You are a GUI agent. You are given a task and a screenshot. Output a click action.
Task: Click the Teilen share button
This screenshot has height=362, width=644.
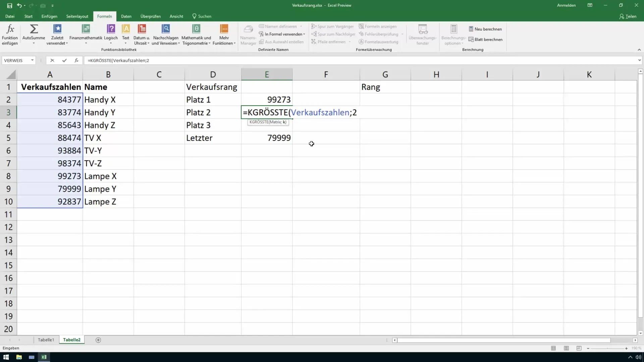tap(628, 16)
